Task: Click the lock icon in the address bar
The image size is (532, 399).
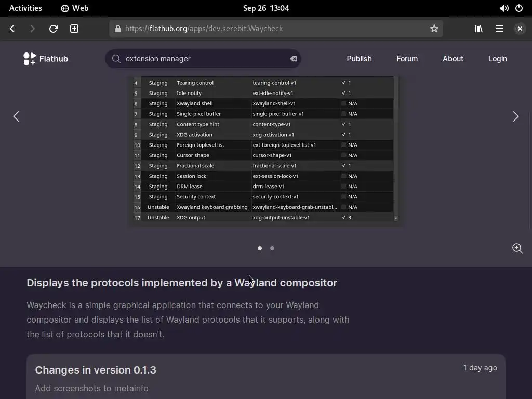Action: click(x=118, y=29)
